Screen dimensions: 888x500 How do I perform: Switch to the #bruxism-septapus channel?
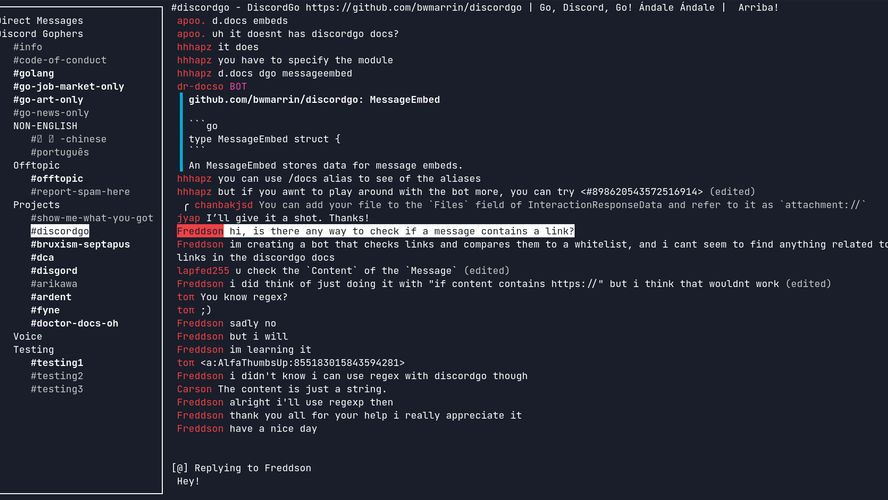point(80,244)
